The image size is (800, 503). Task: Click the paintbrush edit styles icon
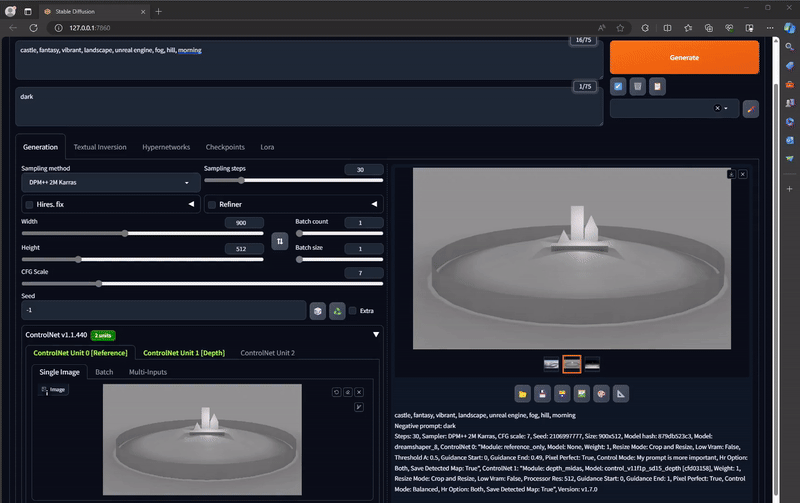click(x=751, y=108)
